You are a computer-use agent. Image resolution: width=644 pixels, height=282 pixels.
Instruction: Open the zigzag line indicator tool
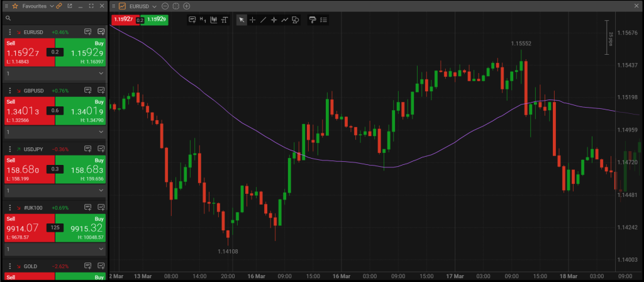point(285,20)
